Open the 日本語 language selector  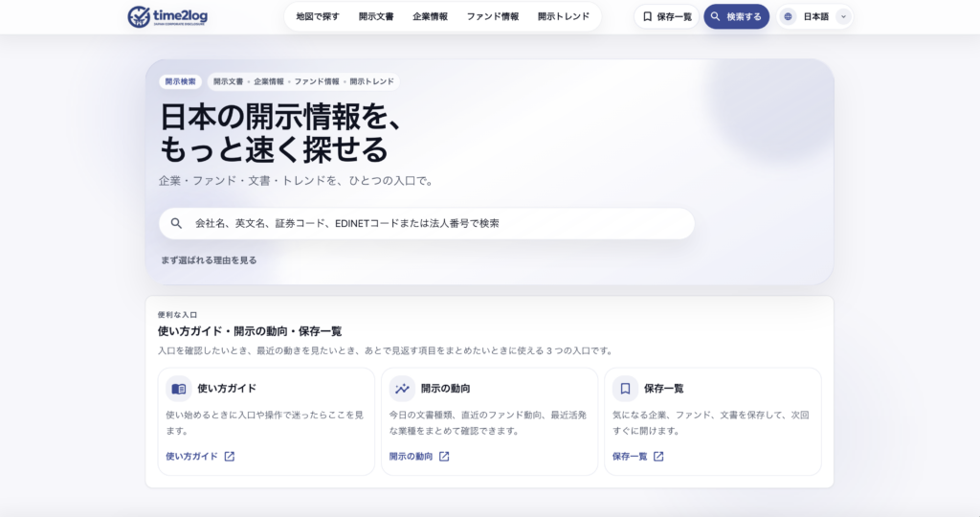pos(815,17)
